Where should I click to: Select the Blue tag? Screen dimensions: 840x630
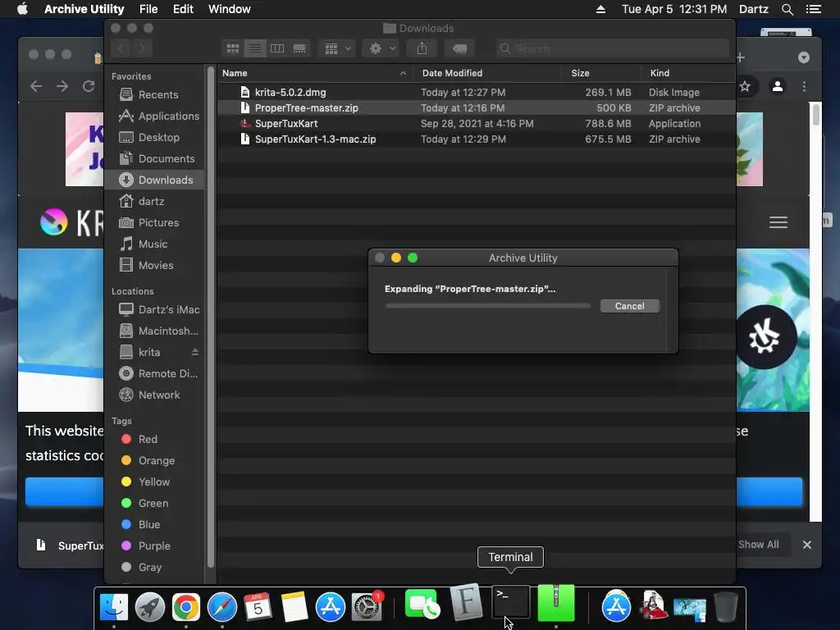coord(155,525)
